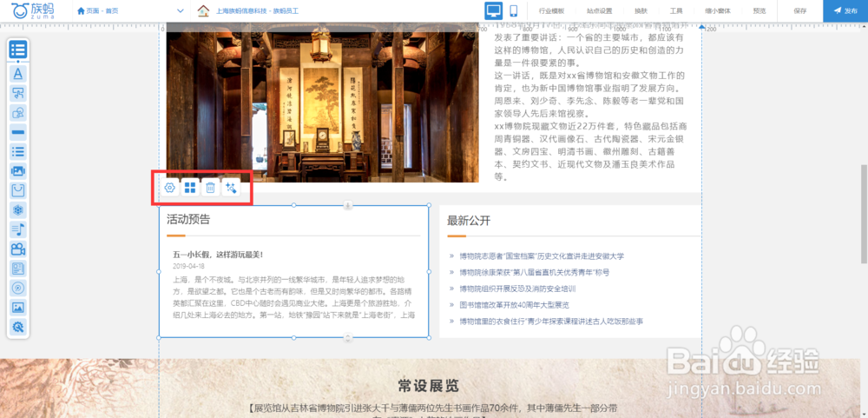Screen dimensions: 868x418
Task: Select the picture module icon
Action: [x=17, y=307]
